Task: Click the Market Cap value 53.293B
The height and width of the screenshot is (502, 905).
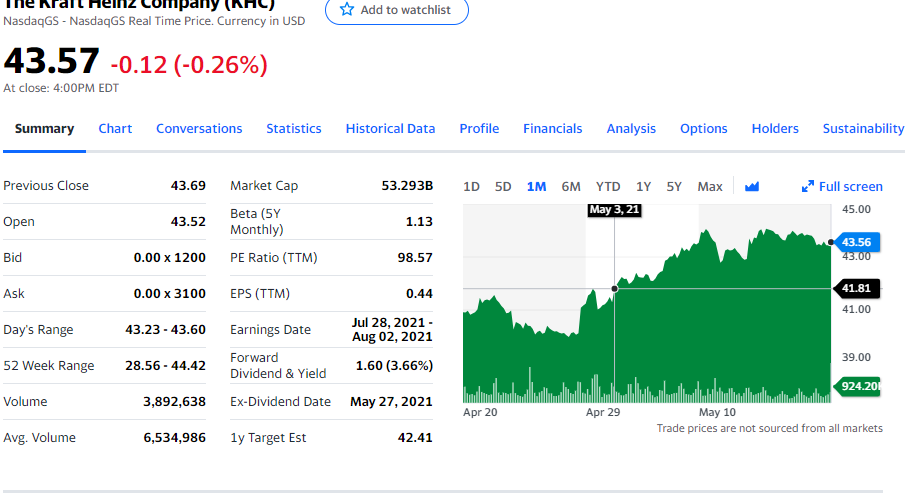Action: (407, 186)
